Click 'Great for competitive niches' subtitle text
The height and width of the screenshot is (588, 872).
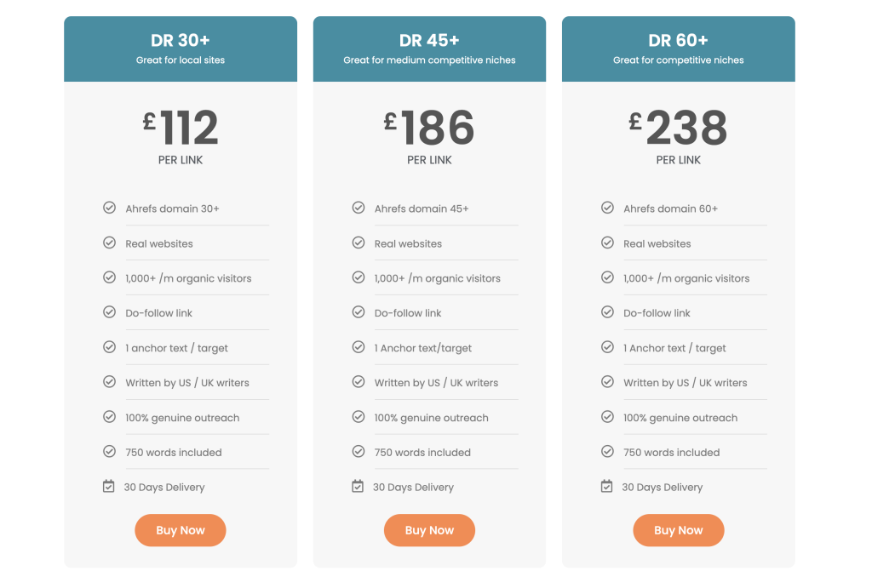click(x=678, y=60)
